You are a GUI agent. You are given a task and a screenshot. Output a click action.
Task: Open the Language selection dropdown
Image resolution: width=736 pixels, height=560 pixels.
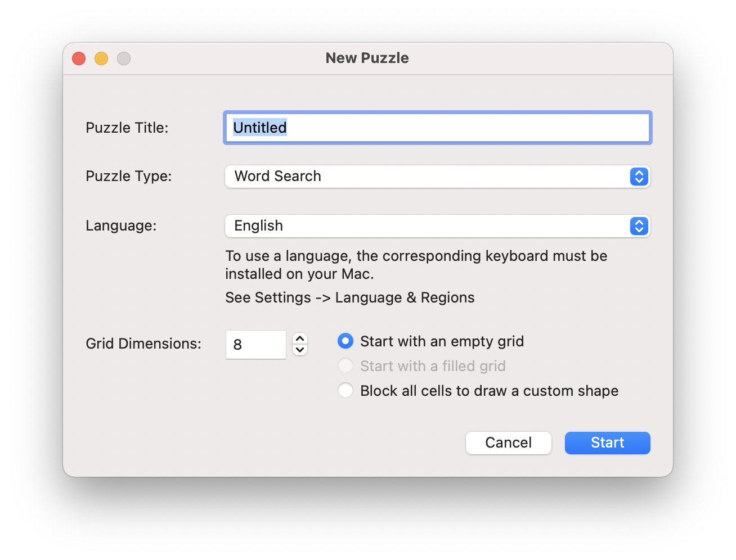(x=437, y=226)
